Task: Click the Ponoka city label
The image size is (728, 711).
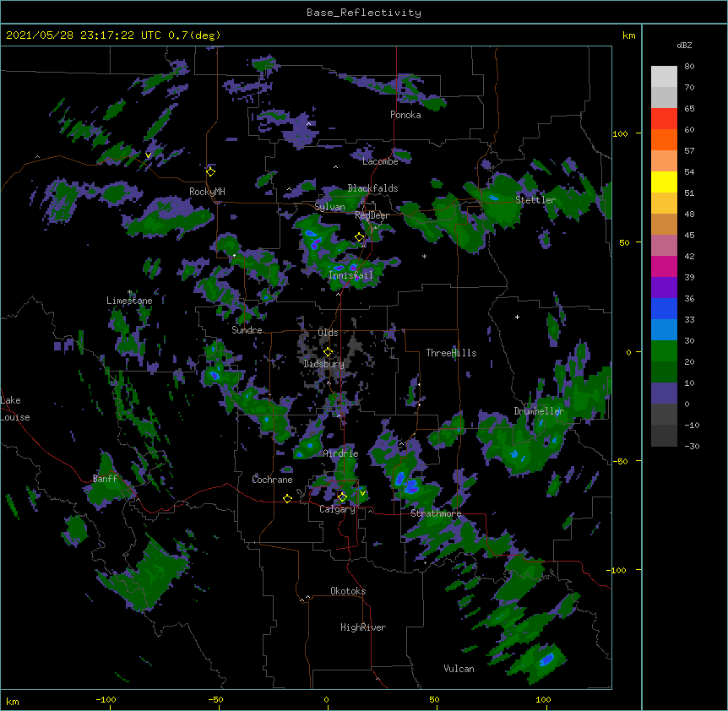Action: point(405,115)
